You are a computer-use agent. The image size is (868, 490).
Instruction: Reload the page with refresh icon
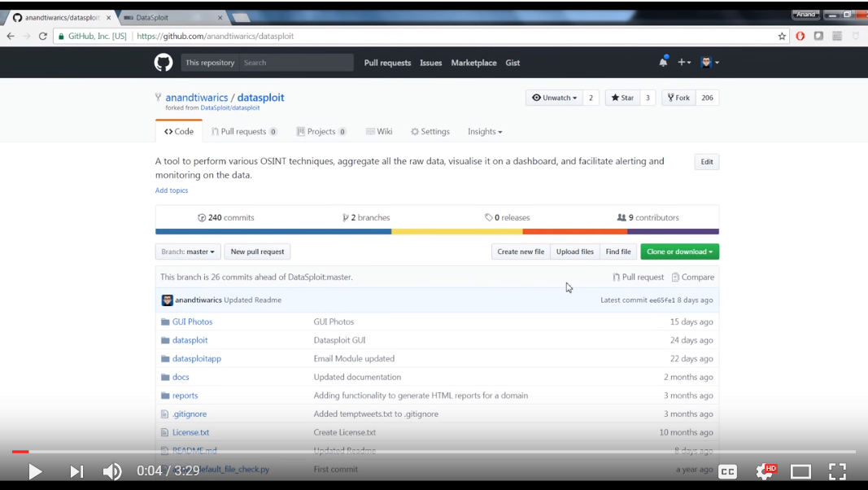coord(42,36)
